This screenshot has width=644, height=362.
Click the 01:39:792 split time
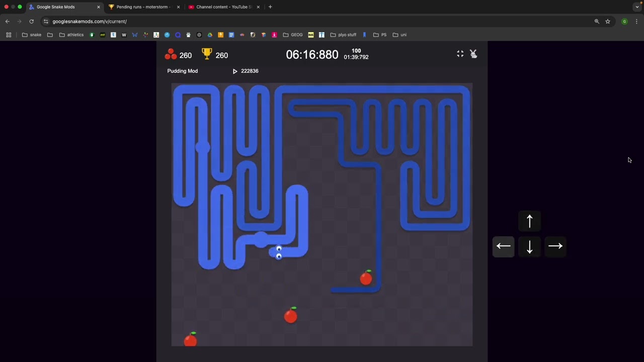(x=356, y=57)
